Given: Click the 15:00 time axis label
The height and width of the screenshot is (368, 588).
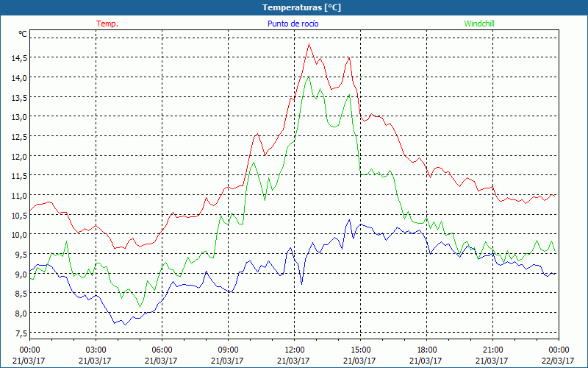Looking at the screenshot, I should pyautogui.click(x=360, y=350).
